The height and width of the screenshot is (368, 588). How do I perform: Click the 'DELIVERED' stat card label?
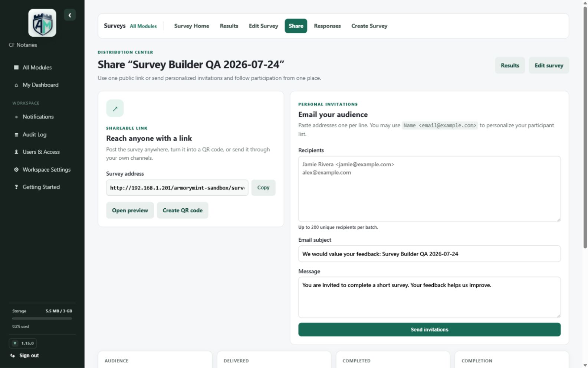[x=236, y=361]
